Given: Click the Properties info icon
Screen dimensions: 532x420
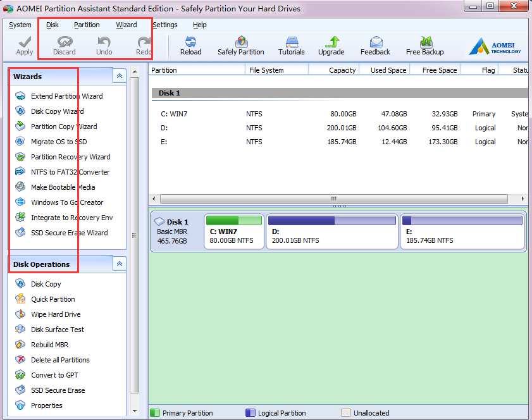Looking at the screenshot, I should click(x=20, y=405).
